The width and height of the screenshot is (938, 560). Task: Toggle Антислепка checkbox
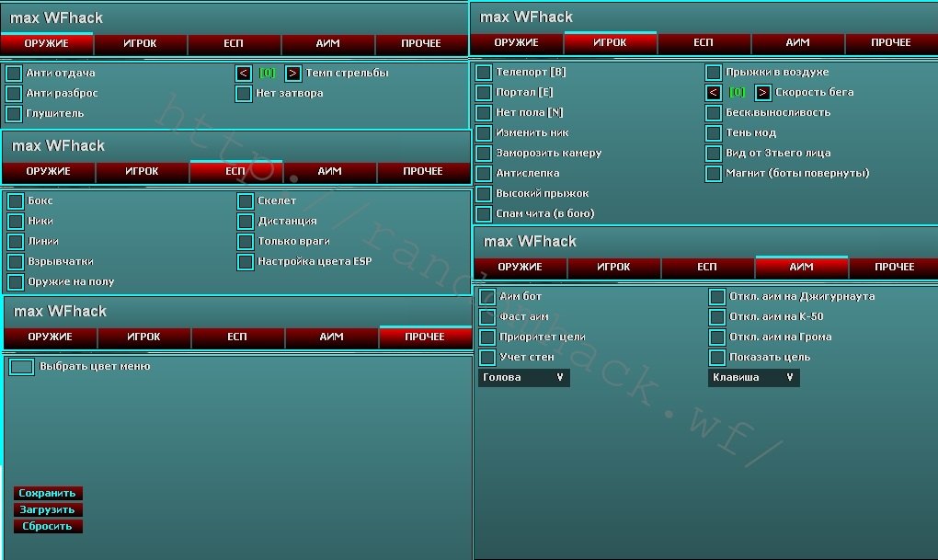[x=484, y=174]
